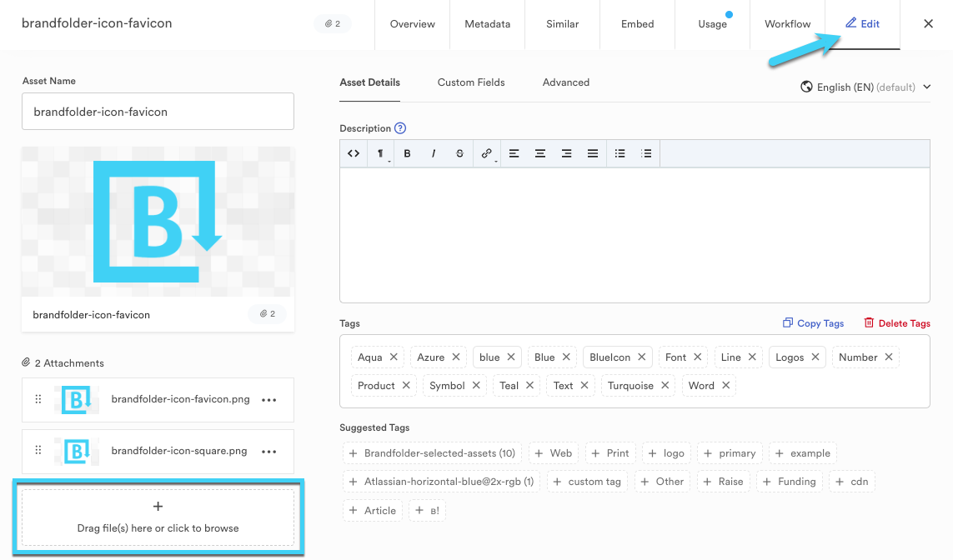Add suggested tag cdn

tap(851, 482)
